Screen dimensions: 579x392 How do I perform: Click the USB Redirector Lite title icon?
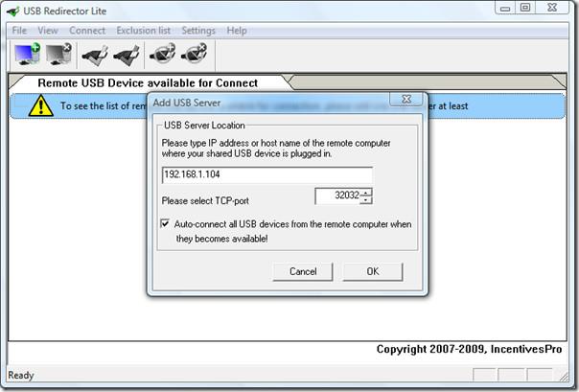(12, 10)
